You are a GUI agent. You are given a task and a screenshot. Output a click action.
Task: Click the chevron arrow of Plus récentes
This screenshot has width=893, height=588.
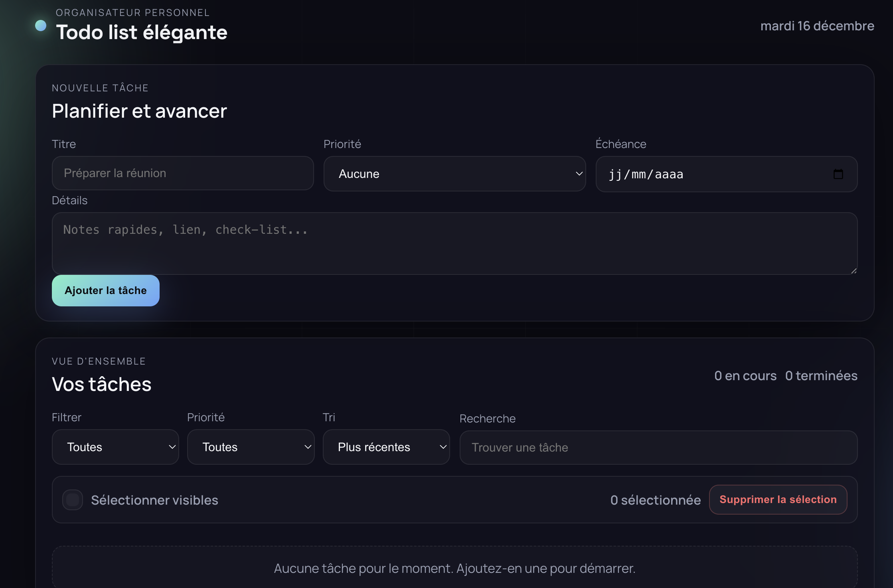[x=443, y=447]
